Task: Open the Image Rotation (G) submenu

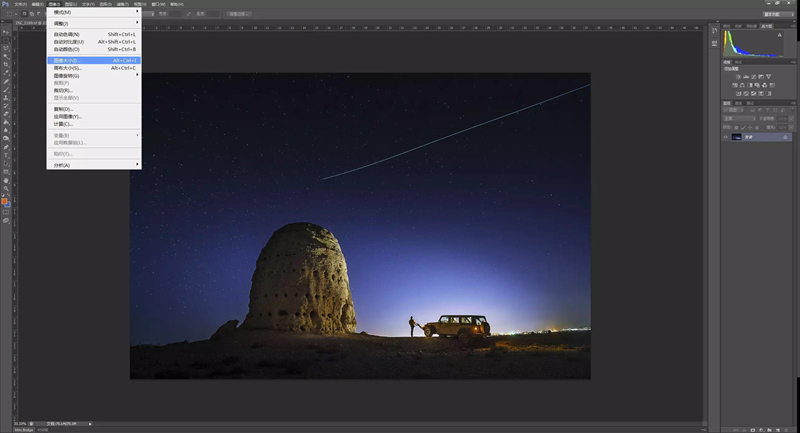Action: (94, 75)
